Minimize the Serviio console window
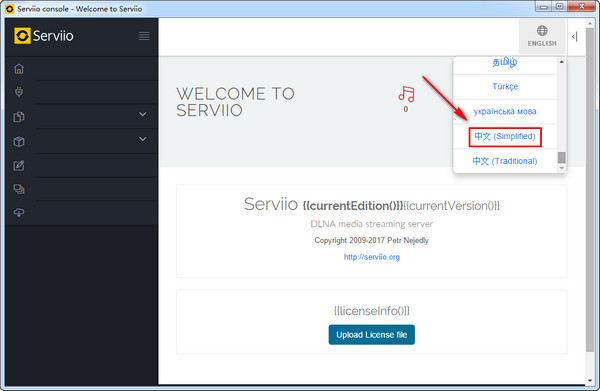600x391 pixels. [x=543, y=7]
